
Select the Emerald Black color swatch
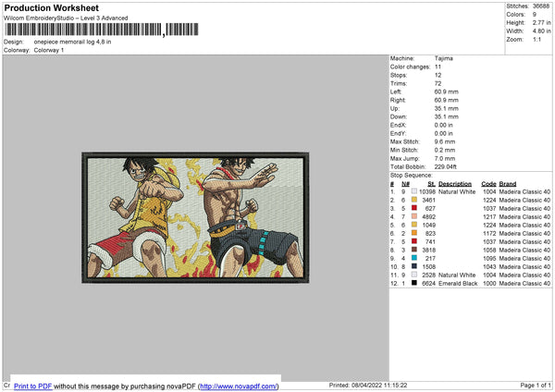click(x=414, y=283)
